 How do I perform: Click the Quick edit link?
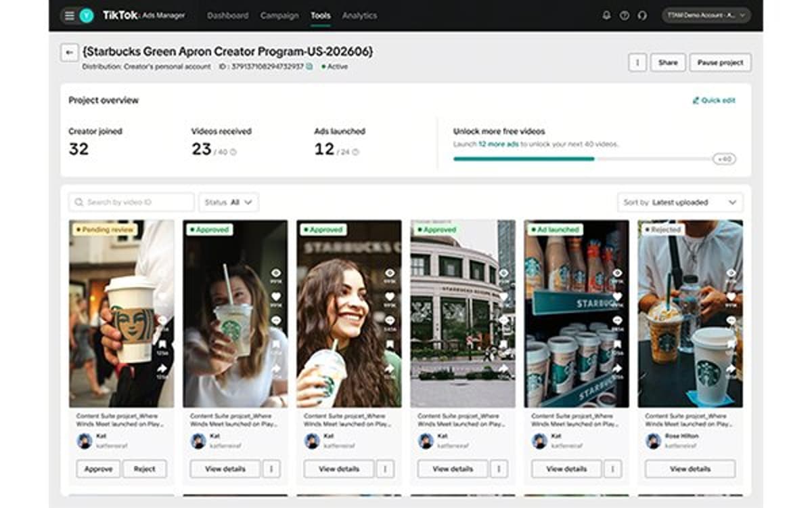point(713,100)
